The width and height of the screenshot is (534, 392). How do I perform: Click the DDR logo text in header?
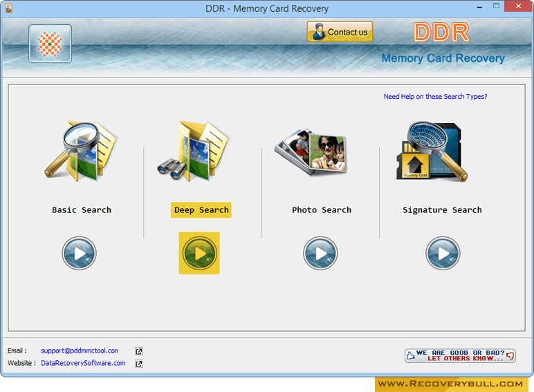442,32
